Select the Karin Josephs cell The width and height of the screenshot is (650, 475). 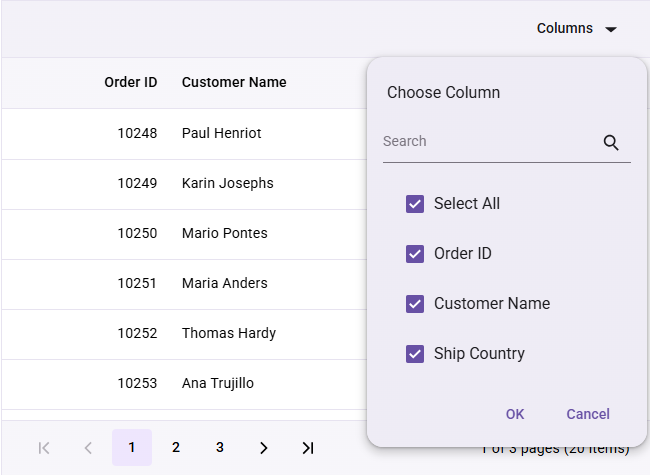tap(228, 183)
